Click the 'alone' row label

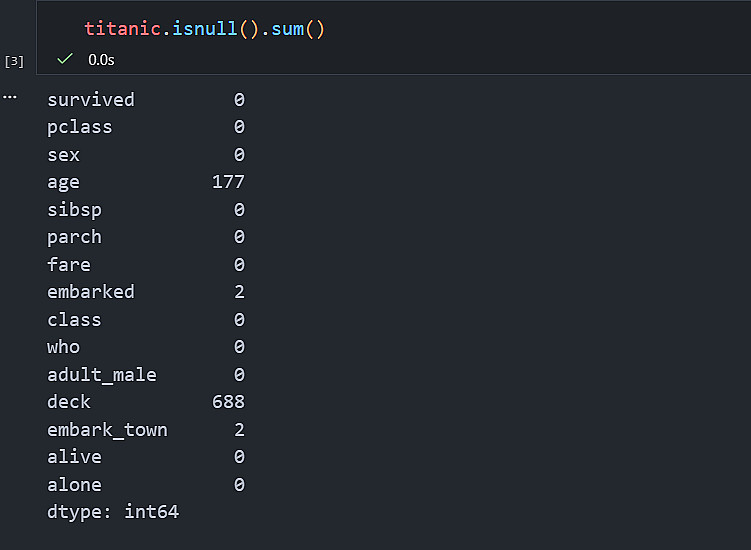click(x=74, y=485)
